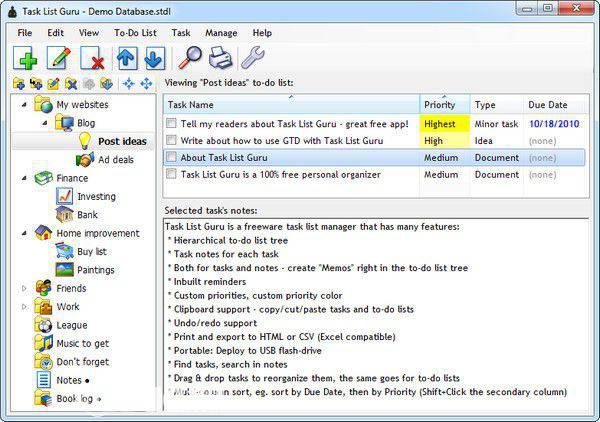
Task: Select the Music to get list
Action: tap(83, 343)
